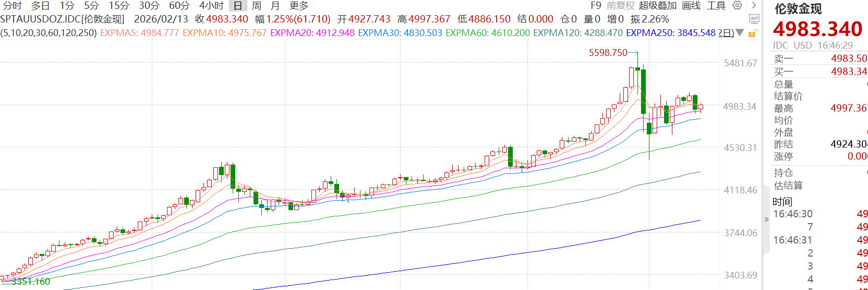Click the 昨结 4924.30 row
Image resolution: width=868 pixels, height=290 pixels.
(x=819, y=144)
